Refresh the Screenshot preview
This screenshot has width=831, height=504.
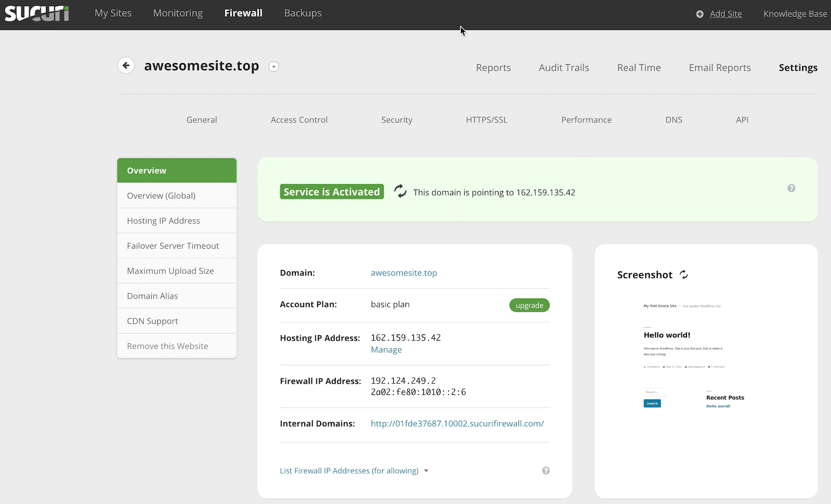[684, 274]
